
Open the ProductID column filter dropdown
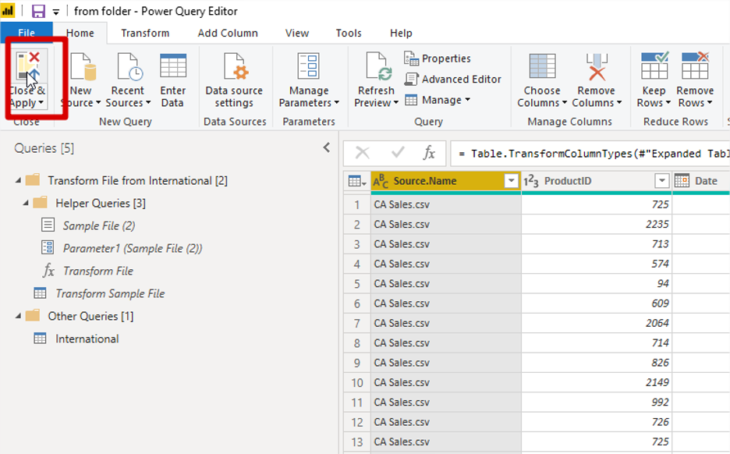(661, 181)
